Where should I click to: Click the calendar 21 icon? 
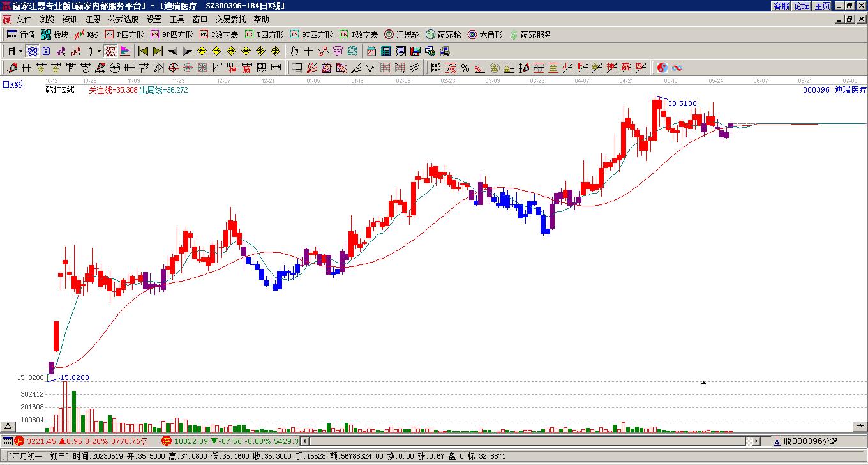(371, 51)
